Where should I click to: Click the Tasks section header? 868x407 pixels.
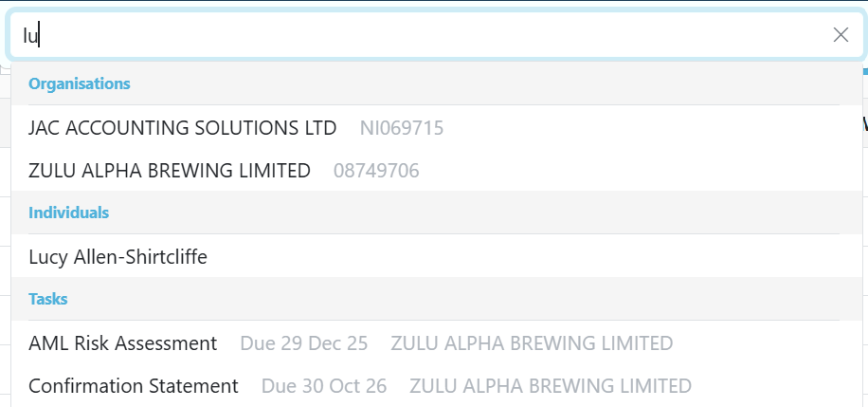click(x=48, y=299)
